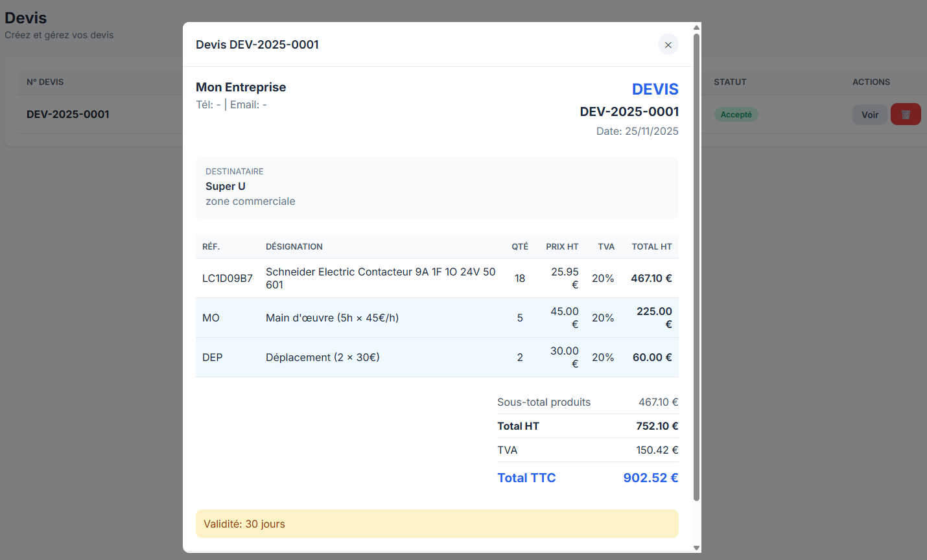The height and width of the screenshot is (560, 927).
Task: Click the Super U recipient name
Action: click(226, 187)
